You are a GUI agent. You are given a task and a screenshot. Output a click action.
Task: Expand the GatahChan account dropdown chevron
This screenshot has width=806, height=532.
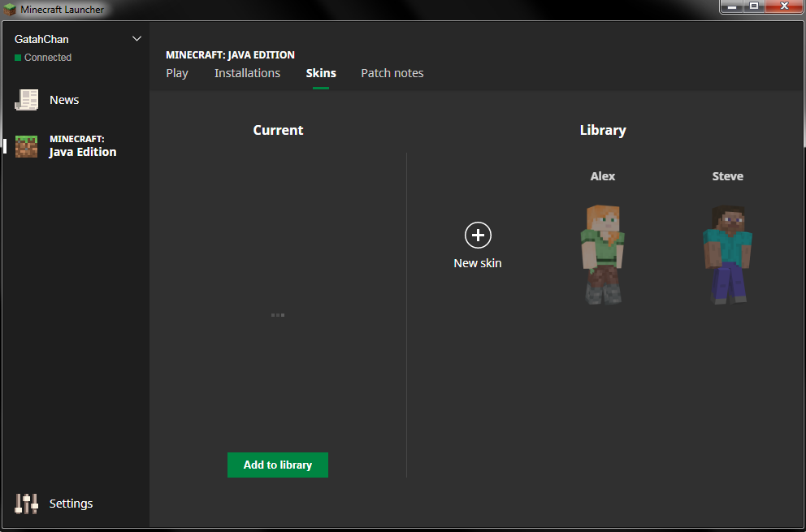(x=136, y=39)
